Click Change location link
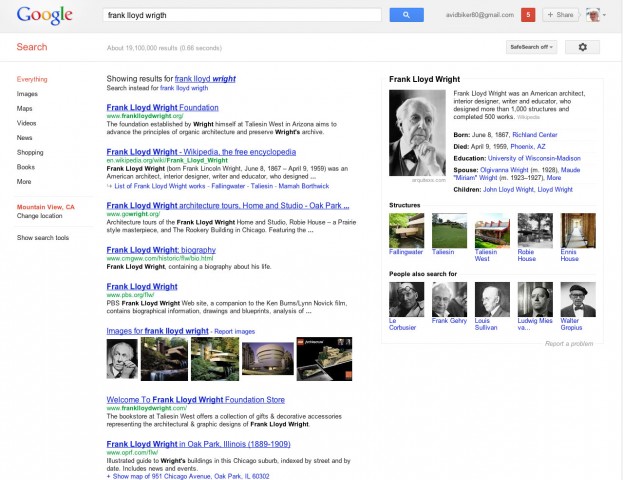This screenshot has width=623, height=480. 39,216
